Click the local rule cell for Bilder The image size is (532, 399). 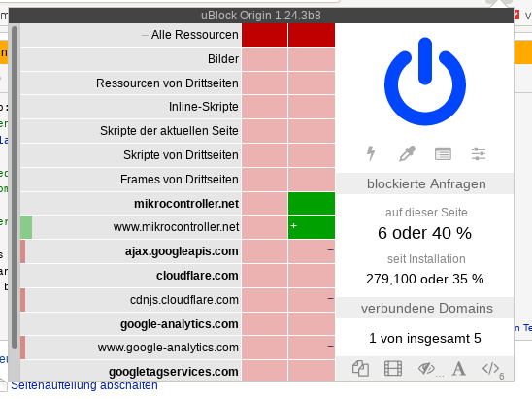point(312,59)
